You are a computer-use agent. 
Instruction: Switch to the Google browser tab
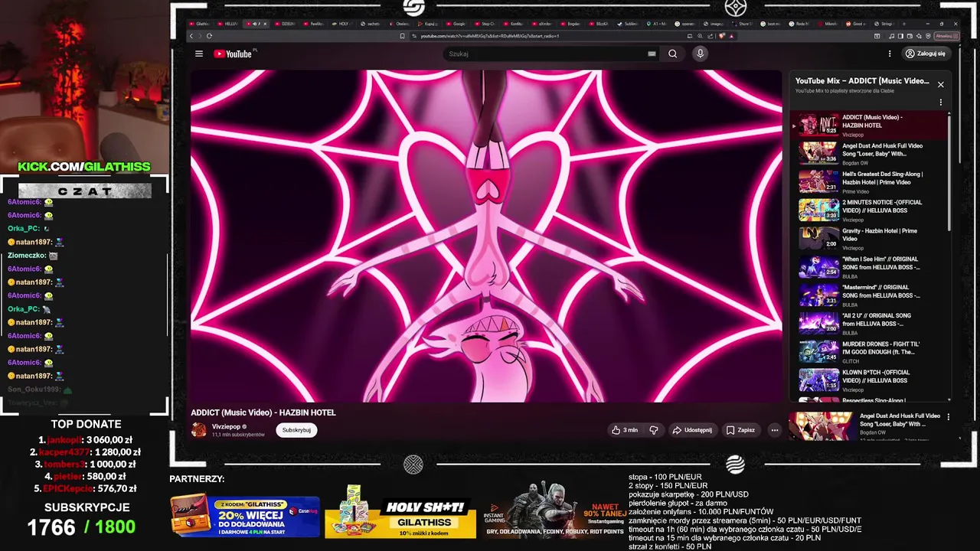point(457,24)
